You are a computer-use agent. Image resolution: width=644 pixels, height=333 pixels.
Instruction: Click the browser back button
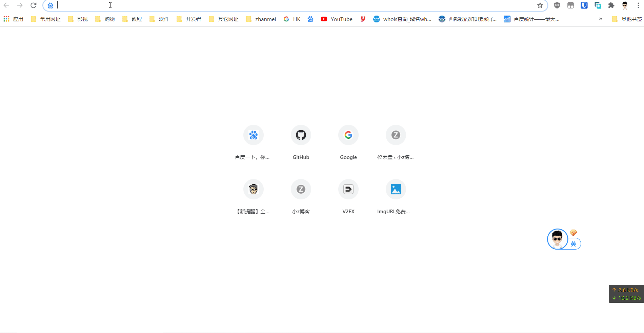pos(7,5)
